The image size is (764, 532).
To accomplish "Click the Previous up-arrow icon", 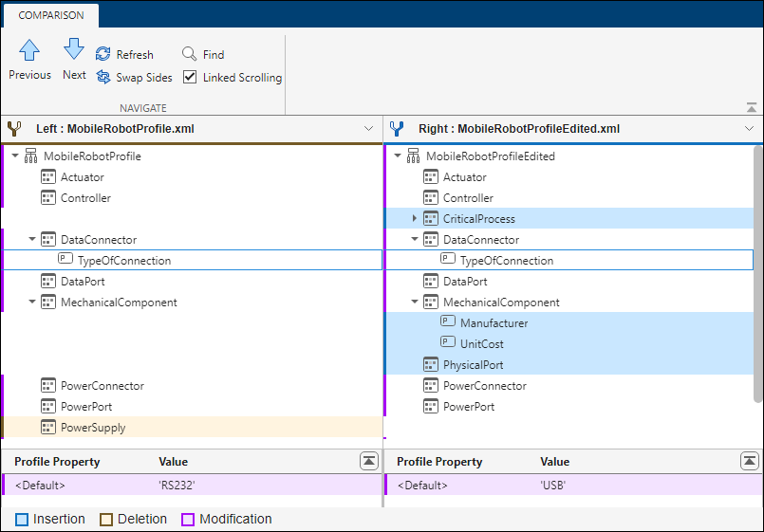I will tap(29, 51).
